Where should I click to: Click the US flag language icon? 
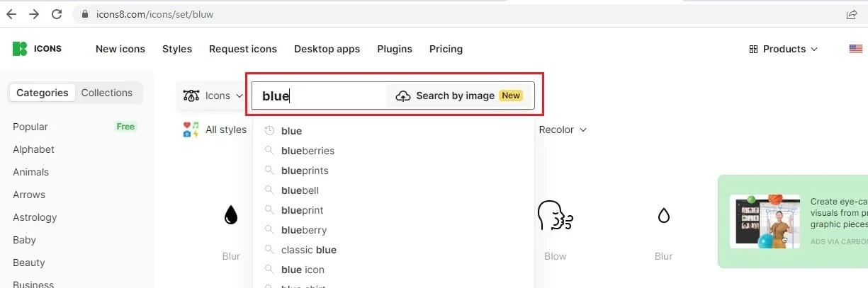[x=855, y=49]
